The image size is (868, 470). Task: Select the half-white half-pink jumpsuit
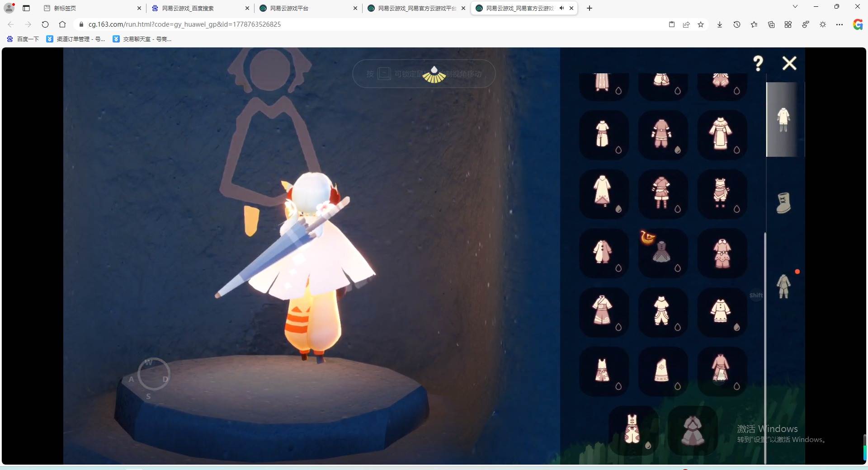(604, 253)
